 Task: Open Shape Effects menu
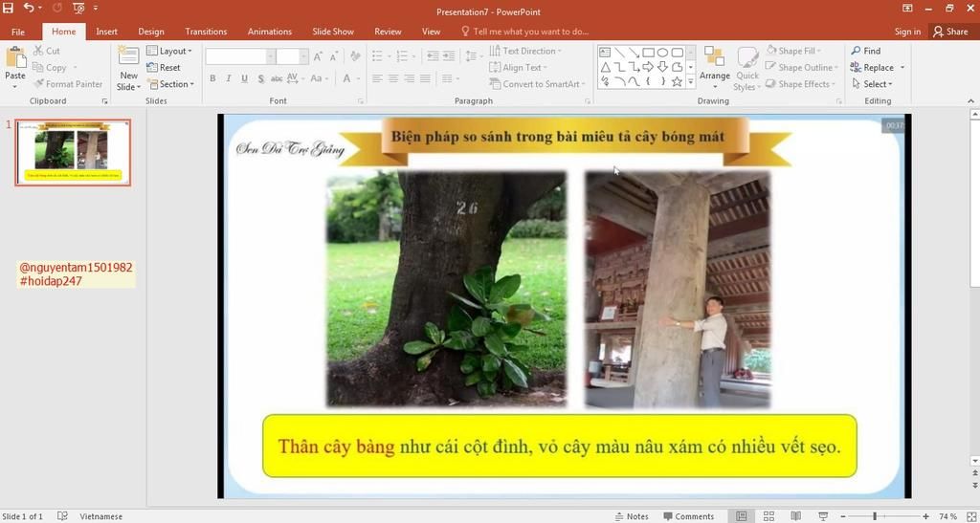(x=801, y=83)
